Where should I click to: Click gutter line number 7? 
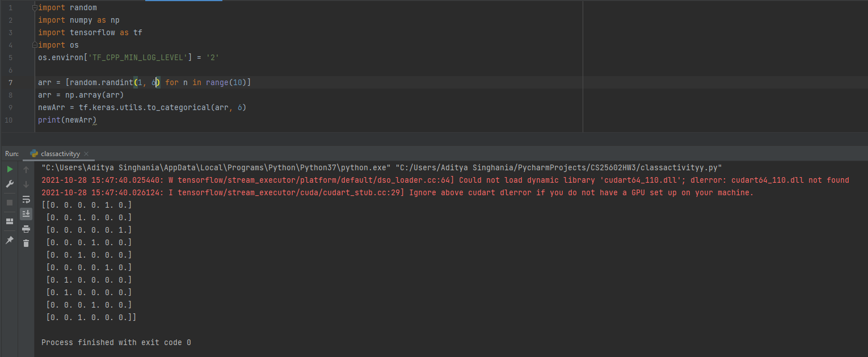pos(10,82)
